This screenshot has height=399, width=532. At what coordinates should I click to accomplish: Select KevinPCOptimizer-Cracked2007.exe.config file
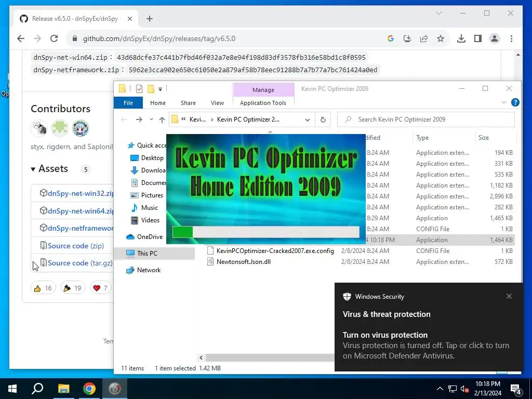[275, 251]
